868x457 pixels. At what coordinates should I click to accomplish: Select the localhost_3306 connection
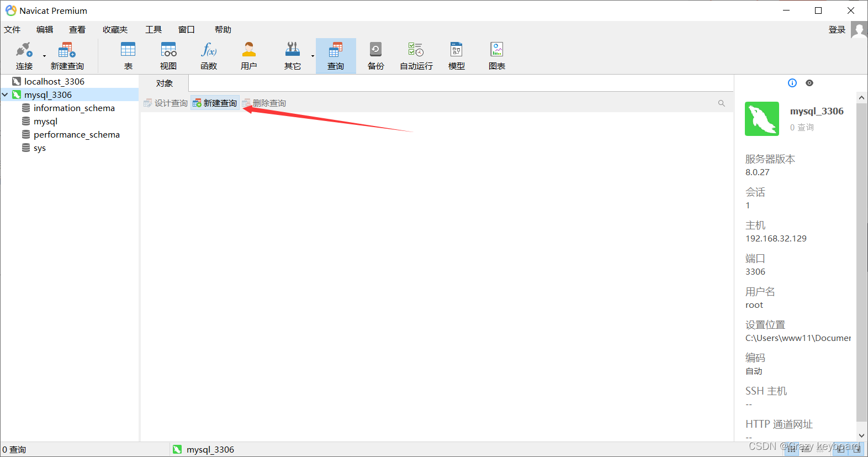pyautogui.click(x=54, y=81)
